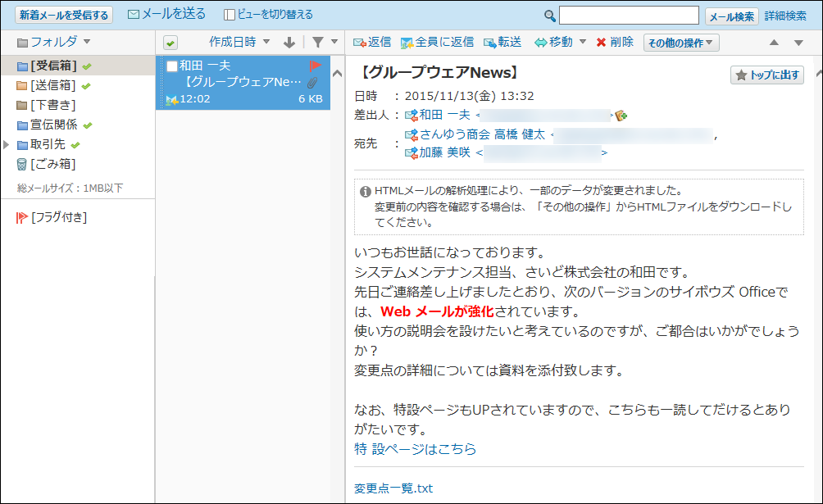Click the trash can icon for ごみ箱
The image size is (823, 504).
click(21, 165)
